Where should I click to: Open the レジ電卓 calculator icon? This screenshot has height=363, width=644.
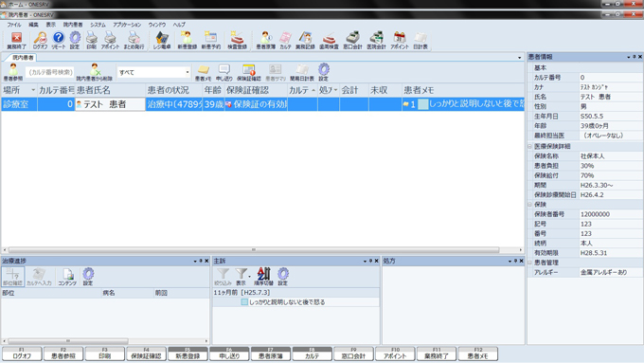[162, 41]
